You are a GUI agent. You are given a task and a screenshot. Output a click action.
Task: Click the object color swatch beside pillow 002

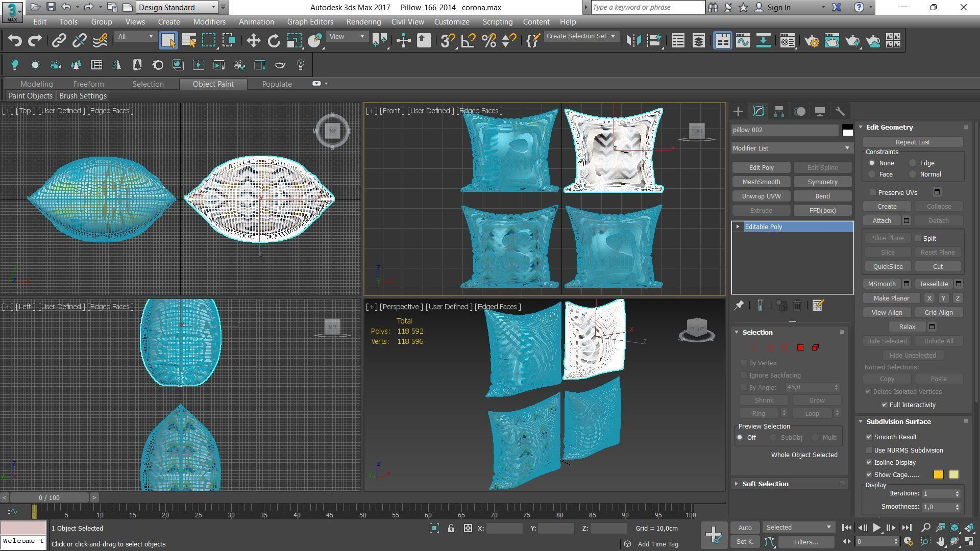coord(847,130)
